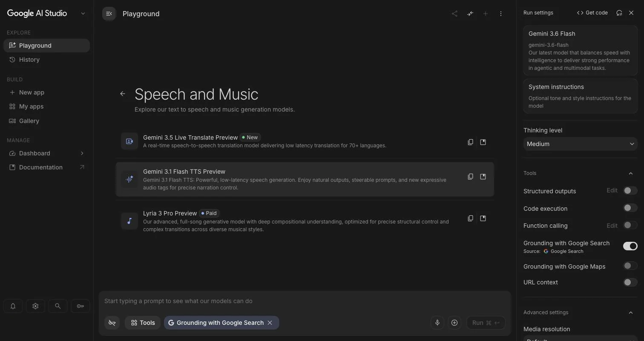Edit the Structured outputs schema

point(612,191)
